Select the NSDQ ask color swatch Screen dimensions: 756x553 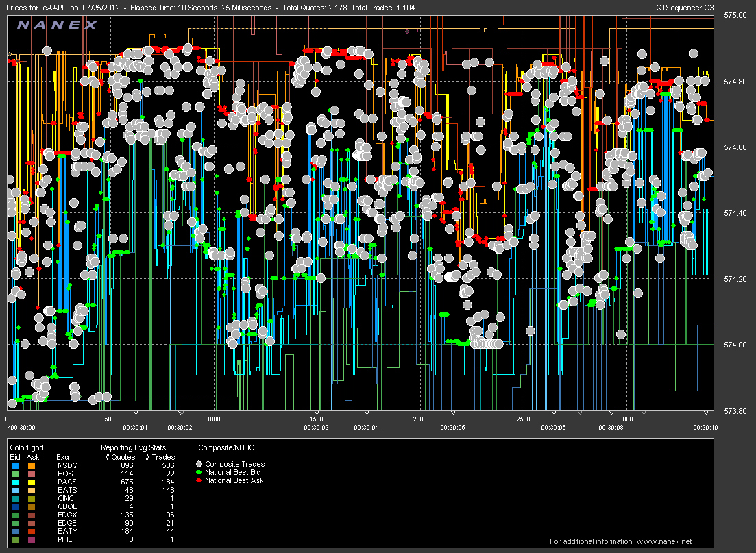(x=32, y=466)
